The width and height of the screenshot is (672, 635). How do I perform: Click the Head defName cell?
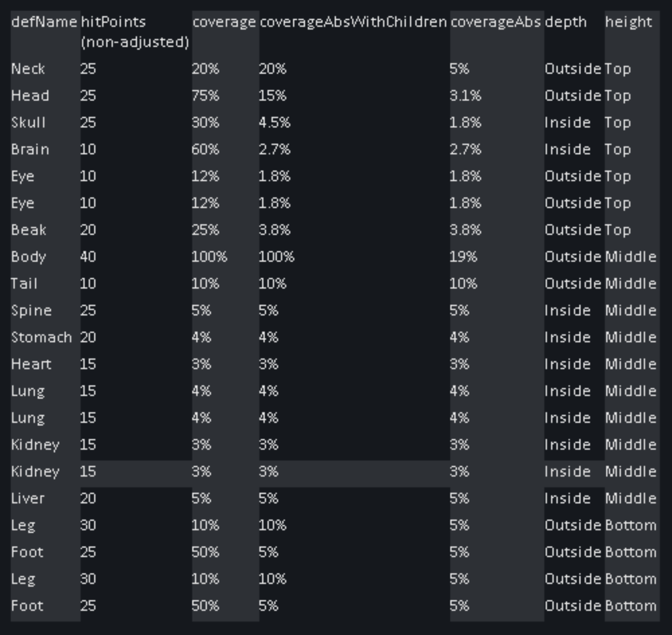pos(30,96)
